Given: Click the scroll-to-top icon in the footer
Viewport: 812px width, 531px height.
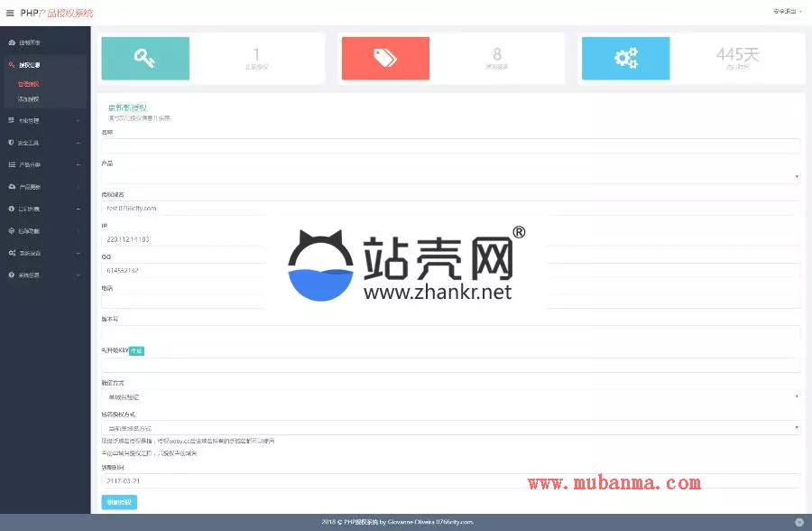Looking at the screenshot, I should [799, 522].
